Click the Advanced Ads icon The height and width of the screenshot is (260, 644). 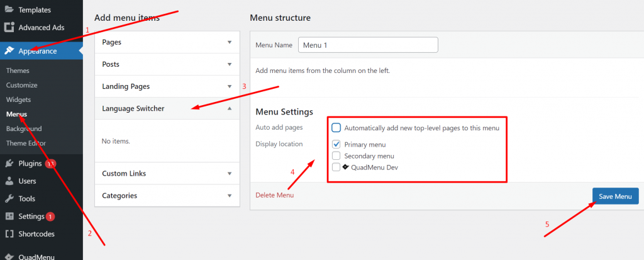[x=9, y=28]
